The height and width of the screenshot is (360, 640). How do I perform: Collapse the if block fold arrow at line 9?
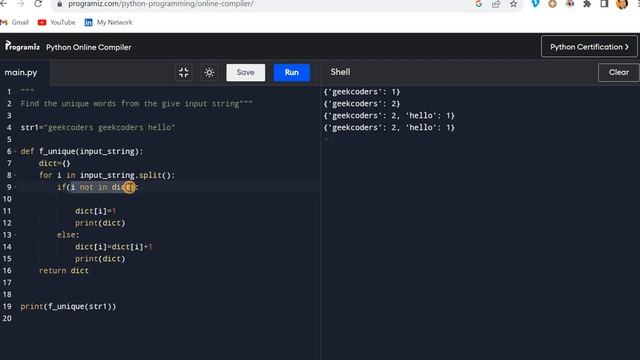pos(16,187)
